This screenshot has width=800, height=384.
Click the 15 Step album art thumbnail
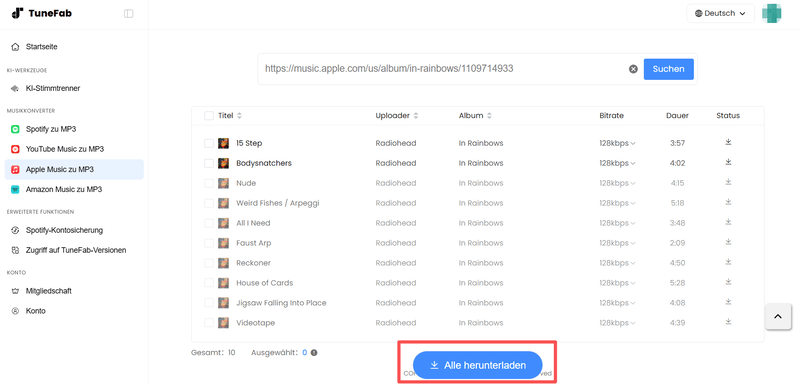point(223,143)
